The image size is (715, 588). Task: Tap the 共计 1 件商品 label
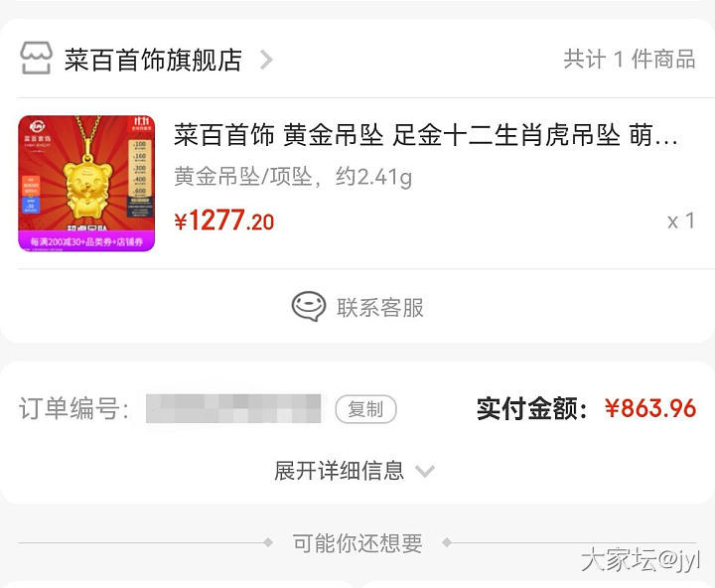pyautogui.click(x=630, y=60)
